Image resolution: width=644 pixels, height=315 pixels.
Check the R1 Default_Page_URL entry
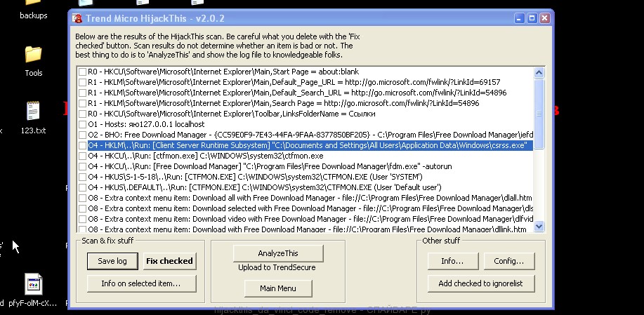pos(83,82)
